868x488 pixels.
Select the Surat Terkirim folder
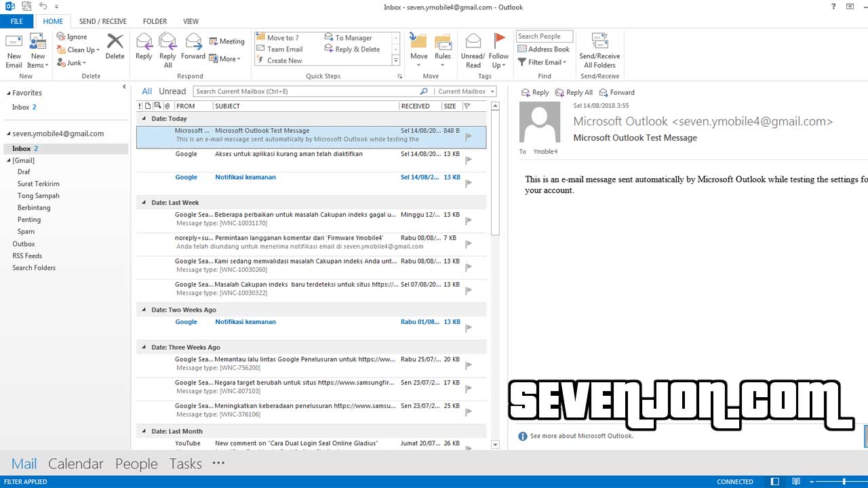[39, 184]
